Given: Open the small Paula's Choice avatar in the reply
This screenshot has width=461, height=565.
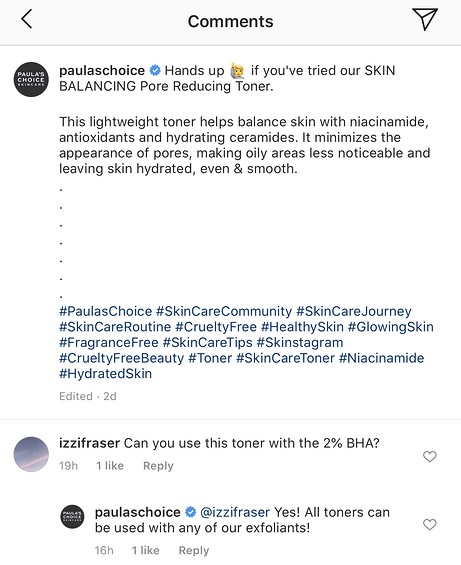Looking at the screenshot, I should pyautogui.click(x=72, y=517).
